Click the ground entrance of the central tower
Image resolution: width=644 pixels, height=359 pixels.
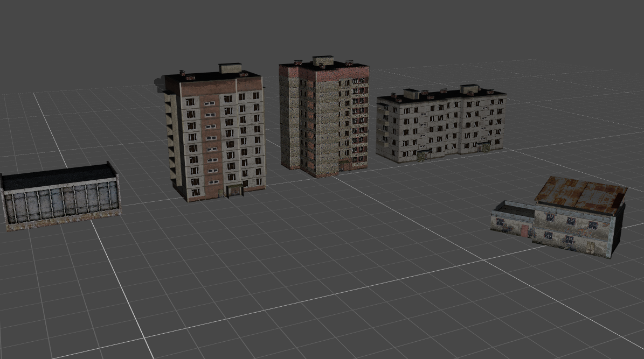tap(344, 165)
